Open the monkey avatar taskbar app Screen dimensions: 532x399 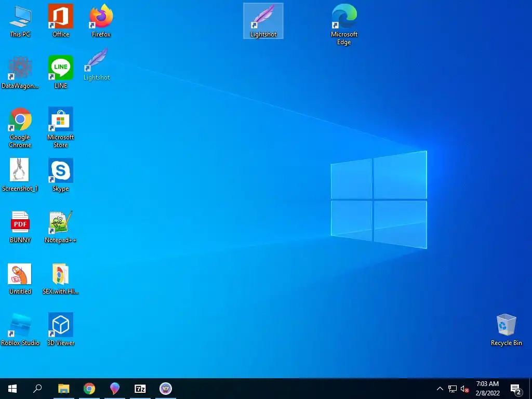166,389
